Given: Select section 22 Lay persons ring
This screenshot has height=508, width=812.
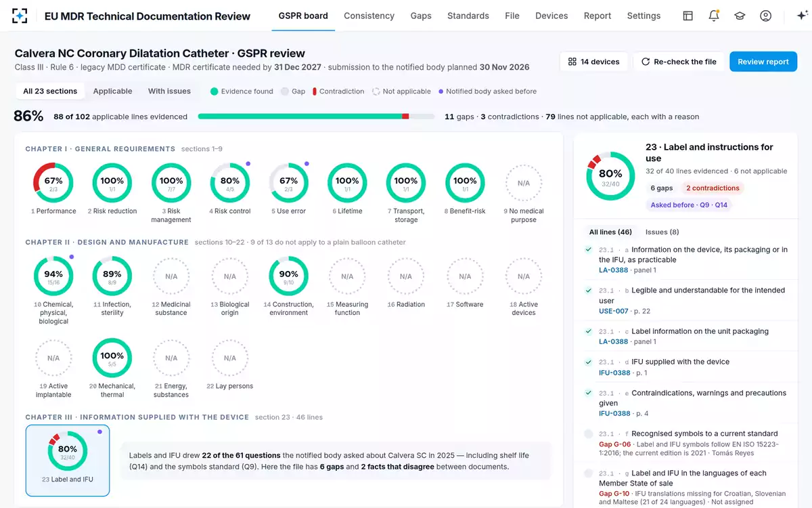Looking at the screenshot, I should click(x=230, y=358).
